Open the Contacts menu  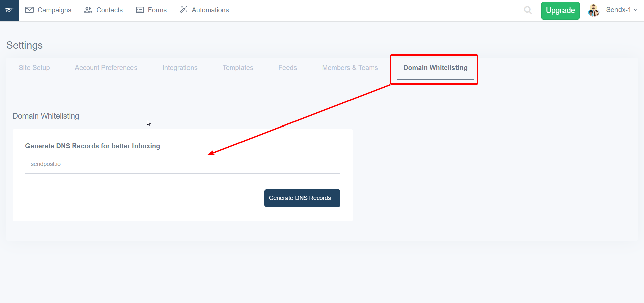(x=109, y=10)
